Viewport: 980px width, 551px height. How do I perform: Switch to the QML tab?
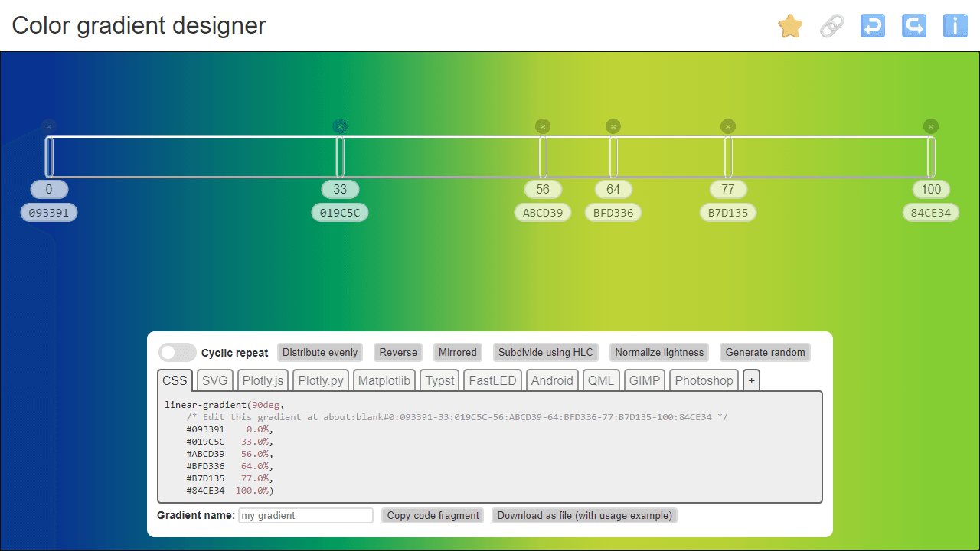coord(601,380)
